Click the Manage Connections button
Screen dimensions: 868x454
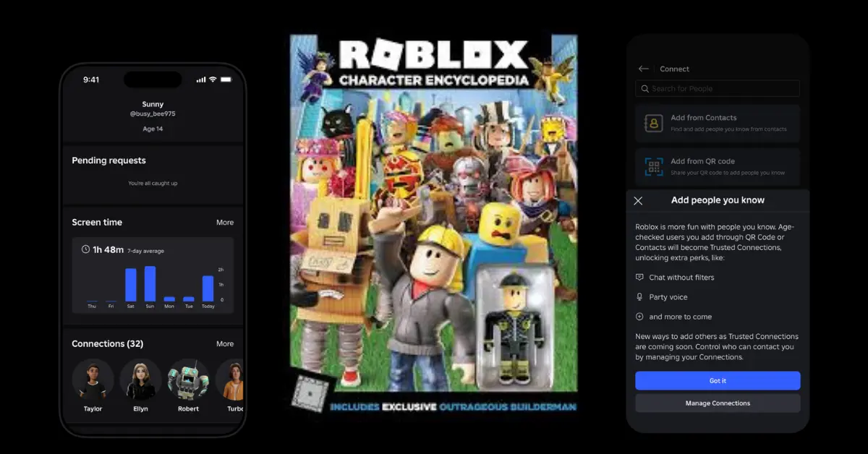pos(718,403)
